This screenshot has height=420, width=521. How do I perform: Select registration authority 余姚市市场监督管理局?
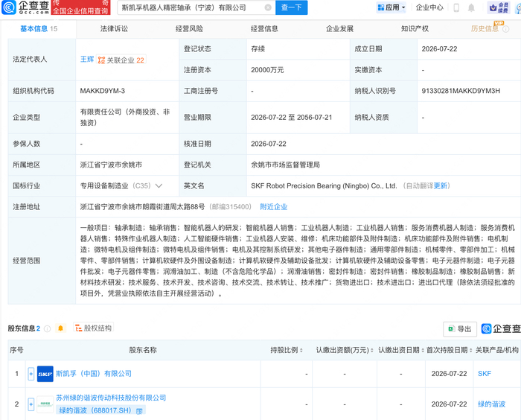[x=285, y=165]
